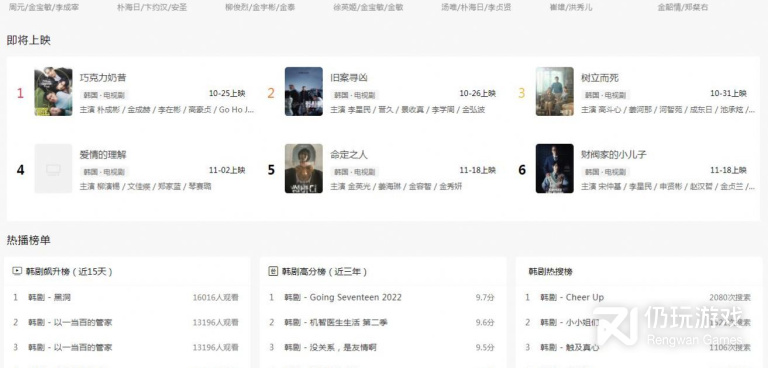This screenshot has width=768, height=368.
Task: Open the 旧案寻凶 drama title
Action: point(349,77)
